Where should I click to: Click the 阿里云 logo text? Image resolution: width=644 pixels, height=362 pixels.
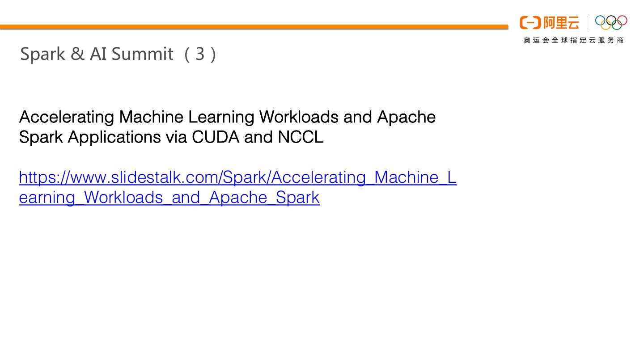click(561, 22)
